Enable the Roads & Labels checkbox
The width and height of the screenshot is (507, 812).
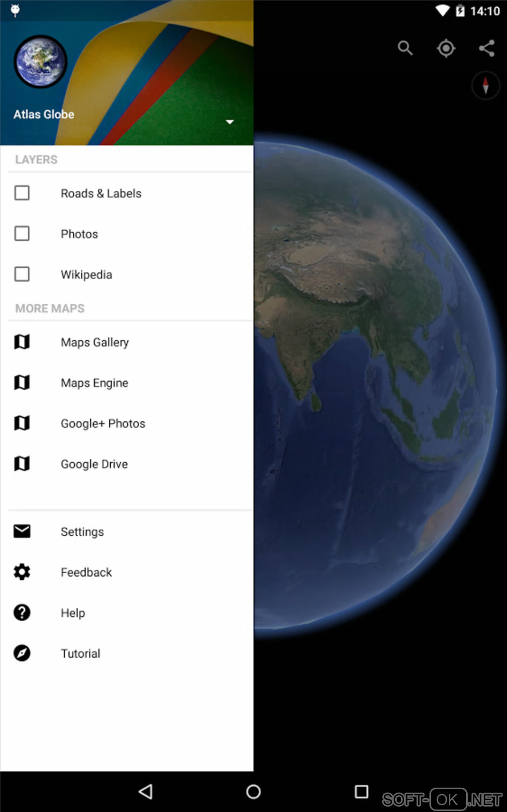click(22, 193)
